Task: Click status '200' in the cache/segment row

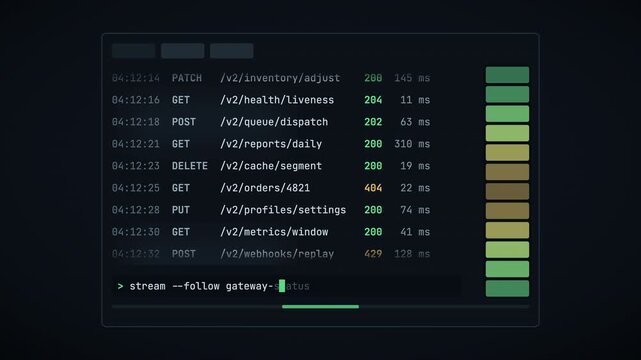Action: coord(373,166)
